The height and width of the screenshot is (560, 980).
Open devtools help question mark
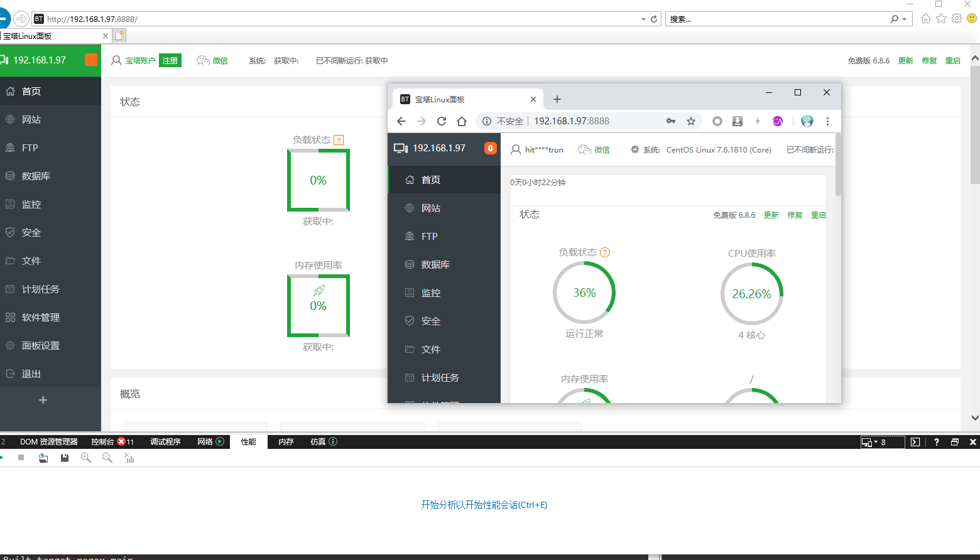[936, 442]
